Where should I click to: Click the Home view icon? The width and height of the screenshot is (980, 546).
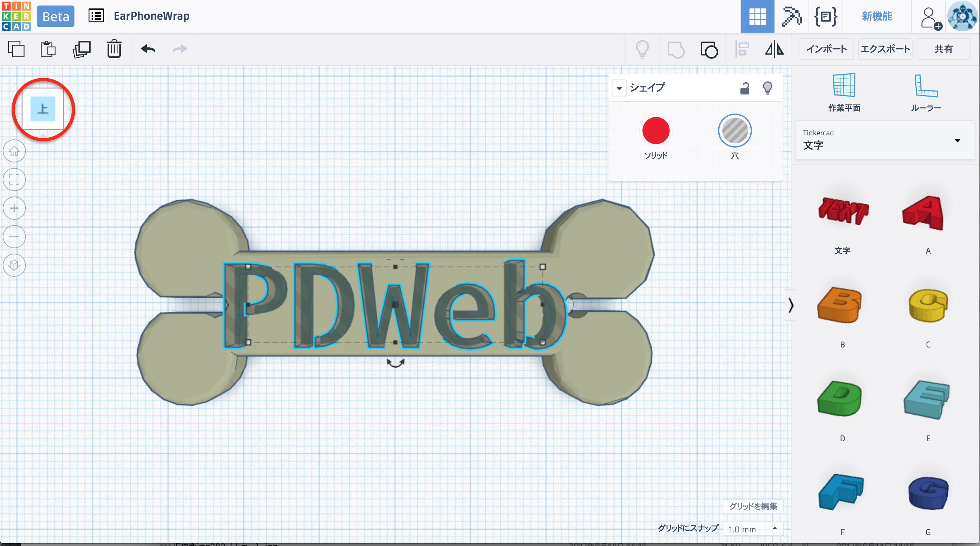(x=14, y=151)
